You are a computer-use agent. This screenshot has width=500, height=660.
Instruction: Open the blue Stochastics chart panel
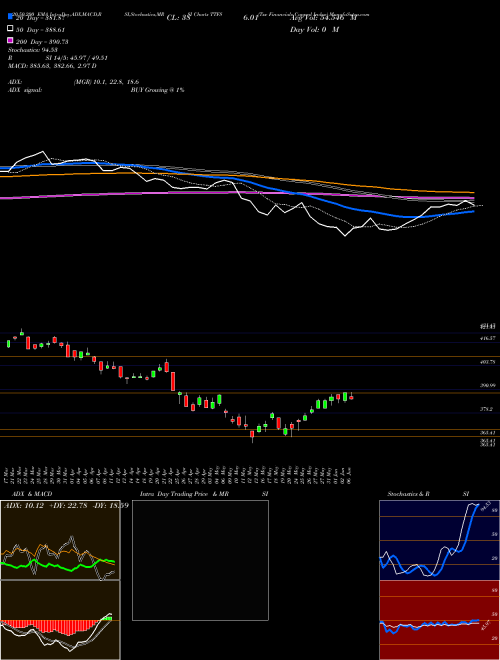[x=439, y=540]
